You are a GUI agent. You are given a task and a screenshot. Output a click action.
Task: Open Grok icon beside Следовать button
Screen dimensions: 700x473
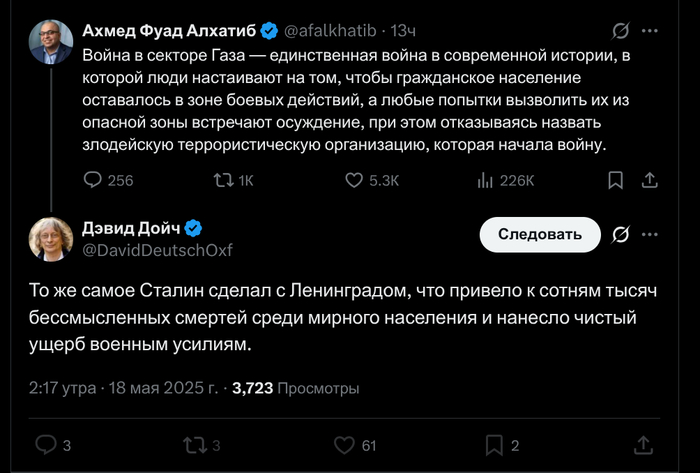(x=619, y=234)
